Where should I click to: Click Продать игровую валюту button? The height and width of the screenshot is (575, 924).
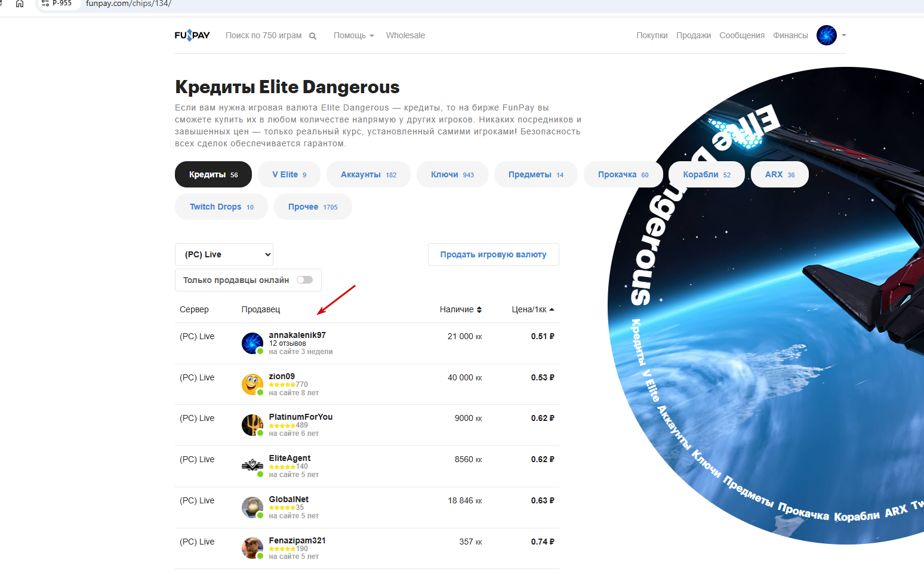pos(494,254)
